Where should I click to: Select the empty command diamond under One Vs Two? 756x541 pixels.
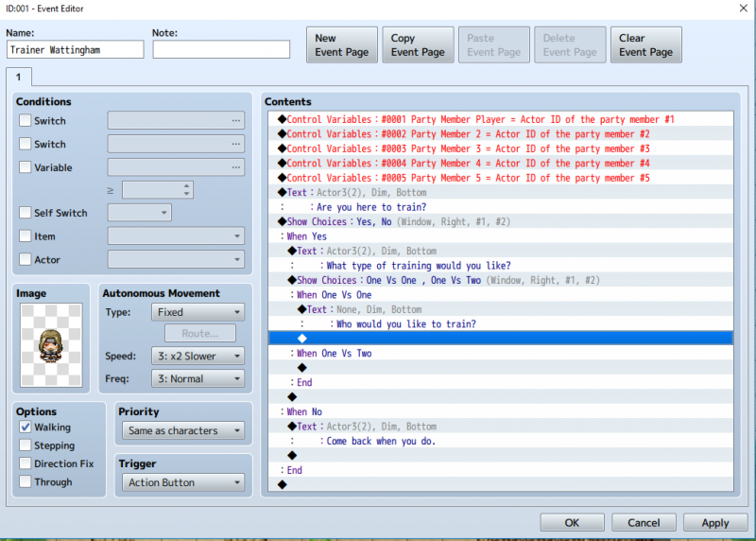(x=301, y=368)
